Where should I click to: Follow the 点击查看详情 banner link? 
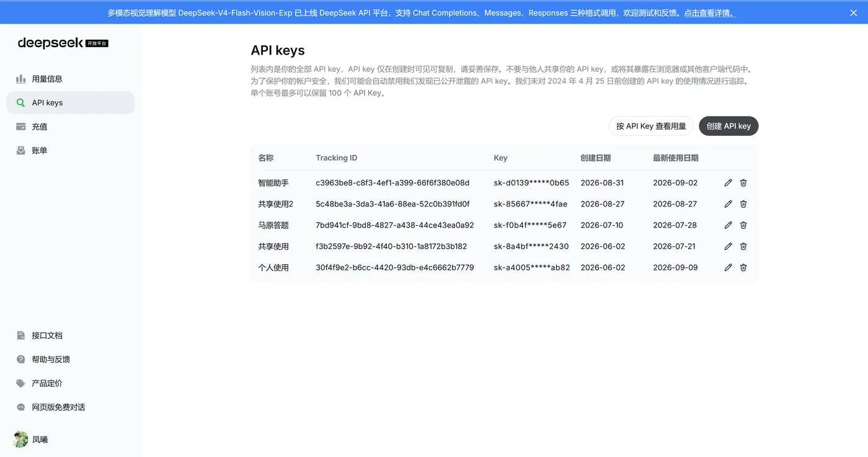pos(710,12)
